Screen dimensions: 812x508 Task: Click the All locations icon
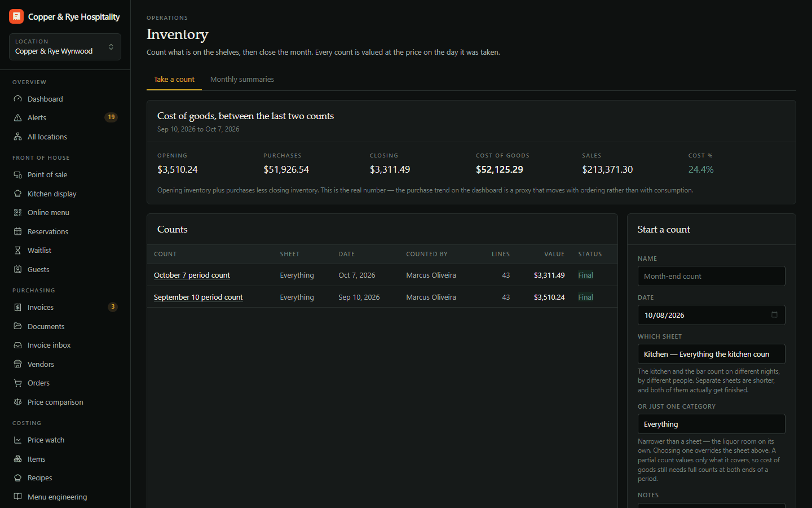[x=17, y=137]
